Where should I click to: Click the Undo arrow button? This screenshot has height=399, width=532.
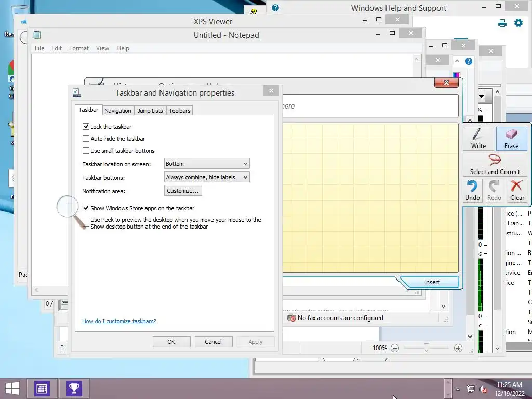[472, 191]
